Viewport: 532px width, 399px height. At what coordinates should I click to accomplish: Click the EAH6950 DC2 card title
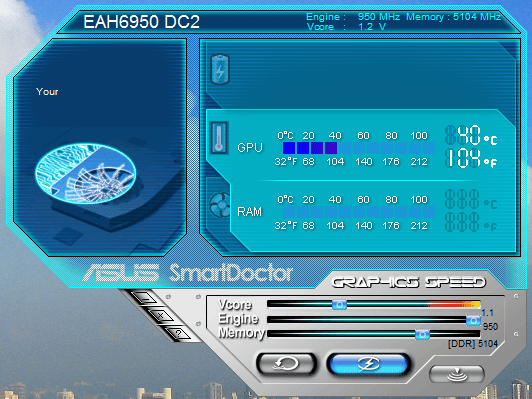point(141,22)
